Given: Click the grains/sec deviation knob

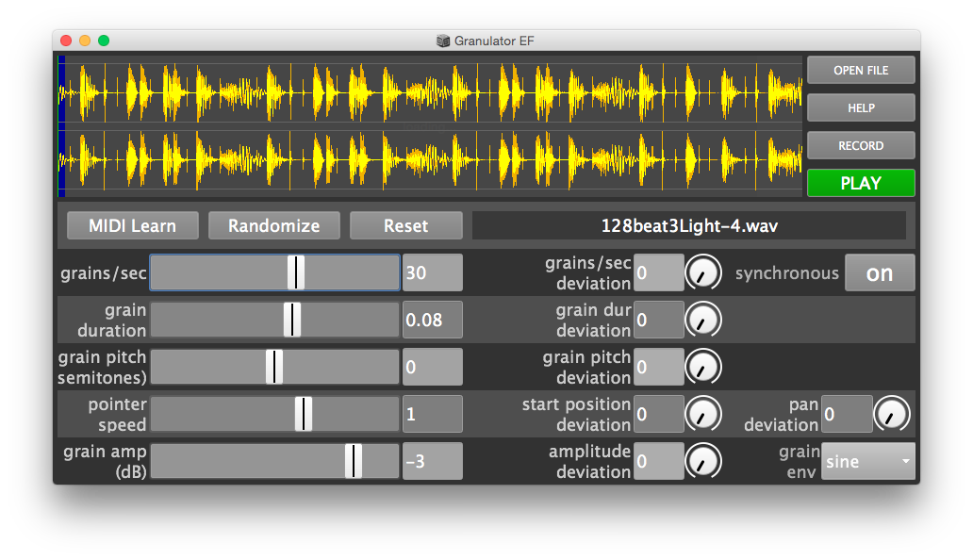Looking at the screenshot, I should coord(703,272).
